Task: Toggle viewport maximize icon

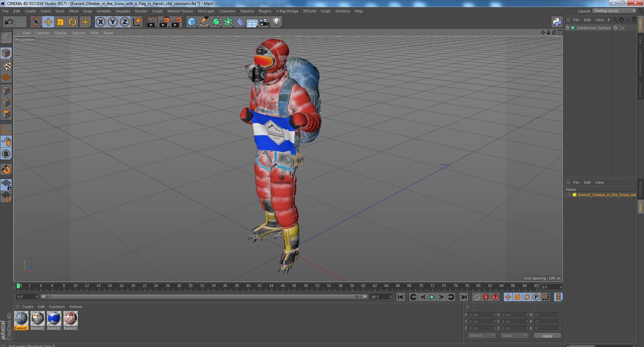Action: (x=560, y=33)
